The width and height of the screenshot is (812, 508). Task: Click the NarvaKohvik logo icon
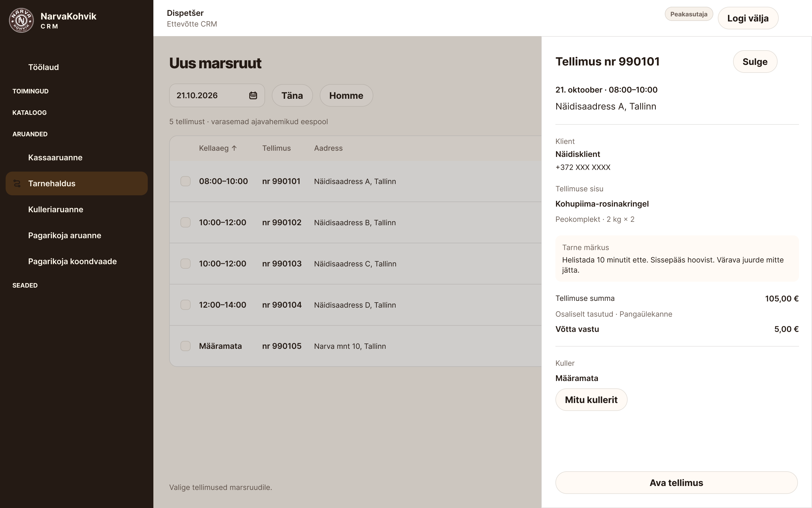tap(21, 21)
